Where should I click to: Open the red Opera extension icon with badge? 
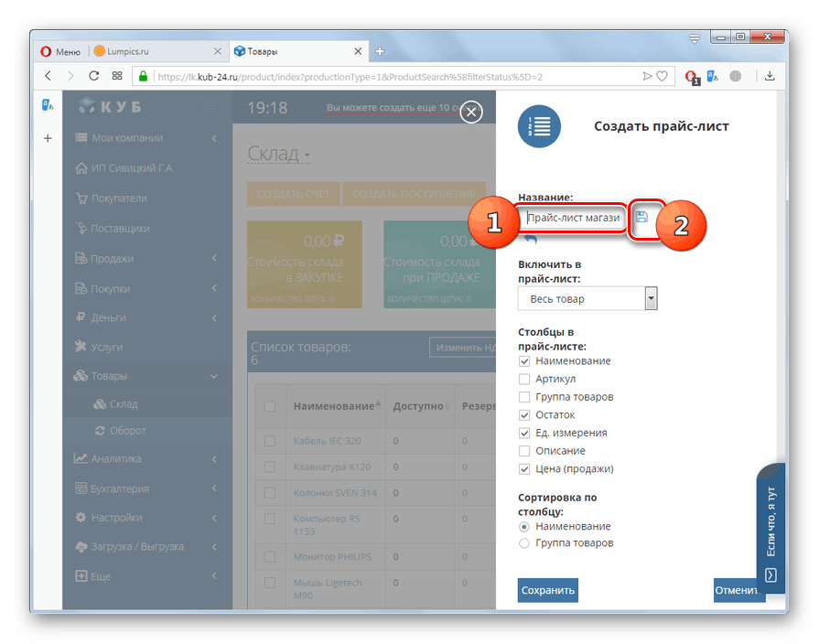click(692, 78)
